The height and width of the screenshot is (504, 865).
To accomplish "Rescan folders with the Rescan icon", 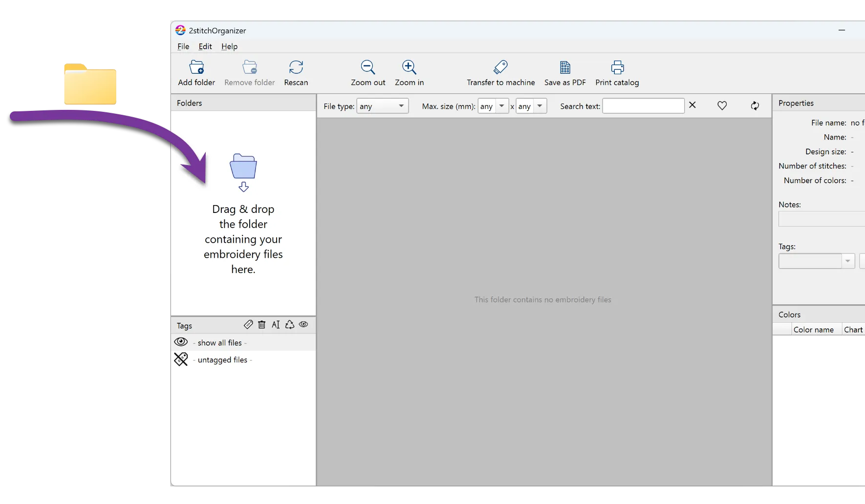I will click(296, 67).
